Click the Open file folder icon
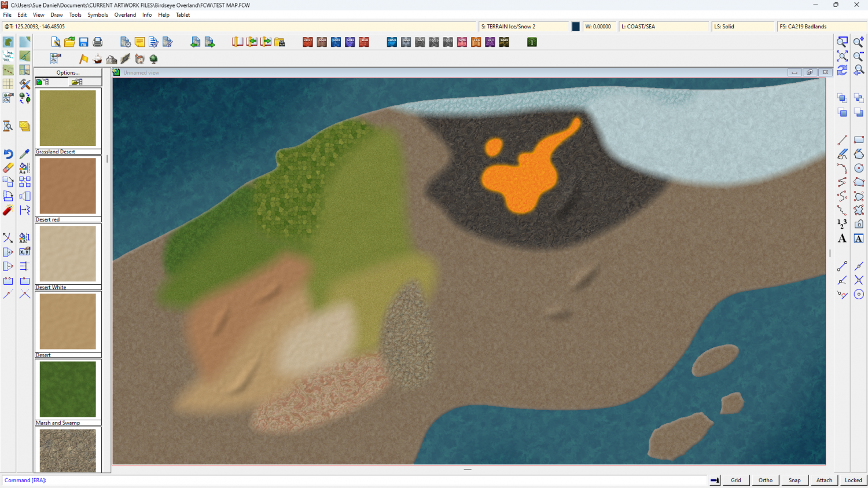The image size is (868, 488). click(x=69, y=42)
